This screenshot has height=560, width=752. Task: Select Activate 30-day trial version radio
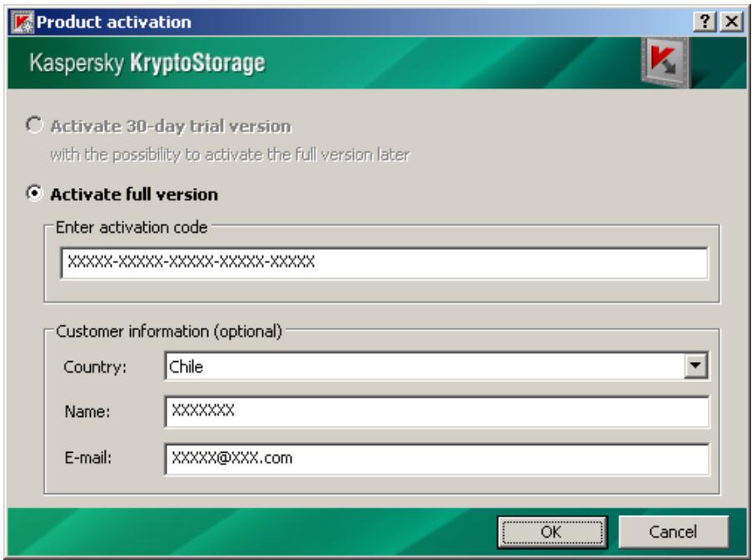(34, 125)
